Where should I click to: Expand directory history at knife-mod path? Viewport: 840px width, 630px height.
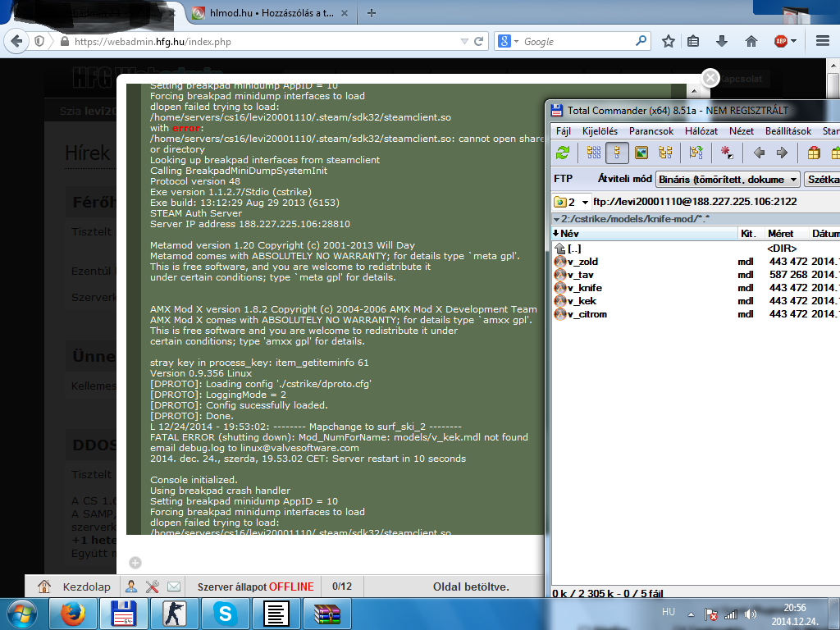pyautogui.click(x=557, y=219)
